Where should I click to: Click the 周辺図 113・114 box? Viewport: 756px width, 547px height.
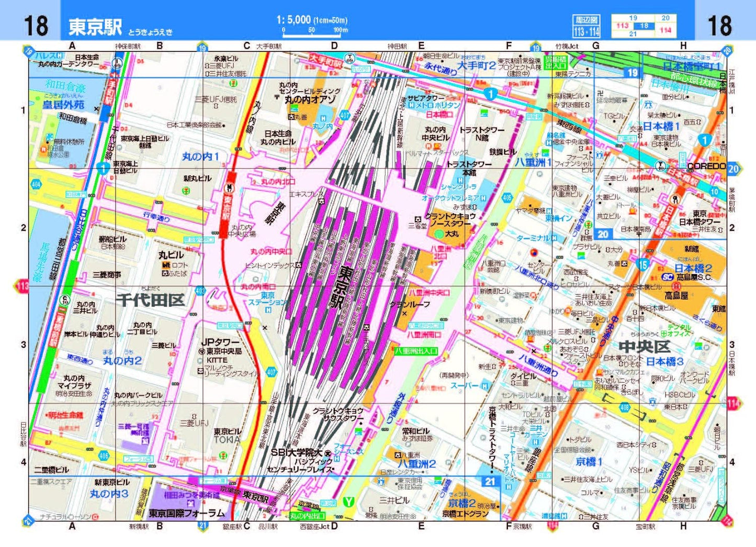(x=586, y=26)
